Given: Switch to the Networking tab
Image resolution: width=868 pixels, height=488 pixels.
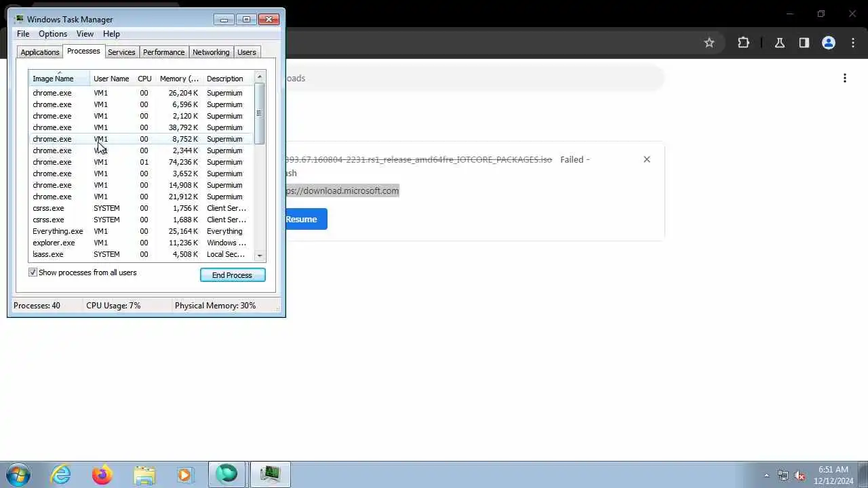Looking at the screenshot, I should pyautogui.click(x=211, y=52).
